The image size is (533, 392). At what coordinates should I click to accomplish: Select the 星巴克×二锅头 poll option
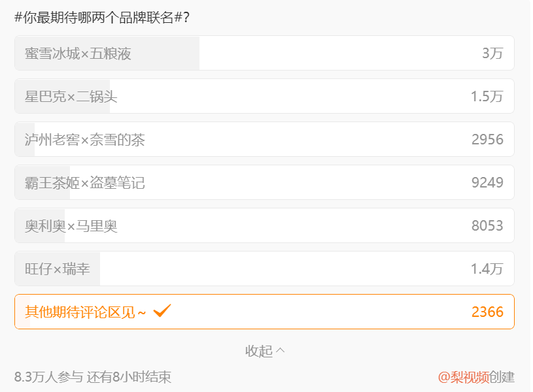(x=71, y=97)
